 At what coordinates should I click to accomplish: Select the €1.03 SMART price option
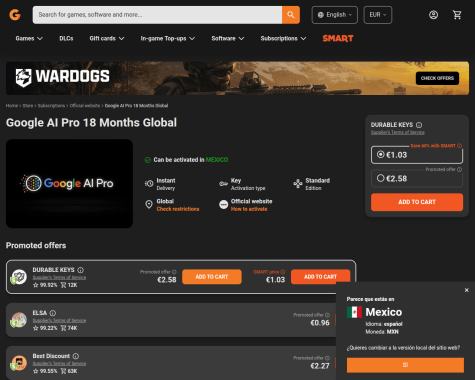[417, 155]
